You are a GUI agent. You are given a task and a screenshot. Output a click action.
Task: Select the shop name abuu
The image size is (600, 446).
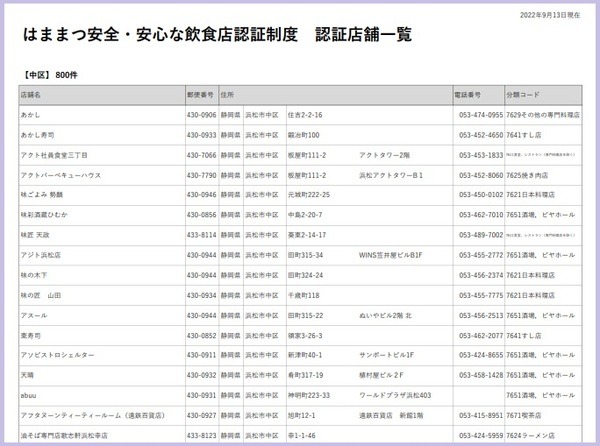[28, 396]
